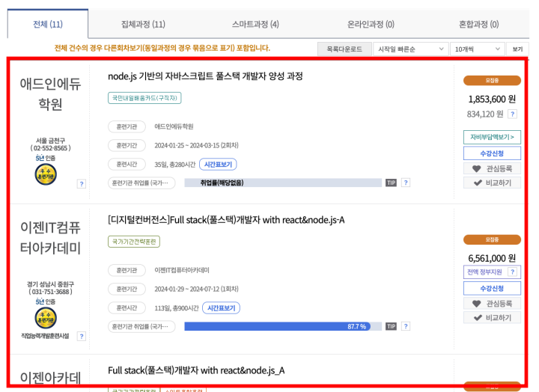Click the 모집중 status badge above 1,853,600 원
Image resolution: width=539 pixels, height=392 pixels.
pos(492,81)
